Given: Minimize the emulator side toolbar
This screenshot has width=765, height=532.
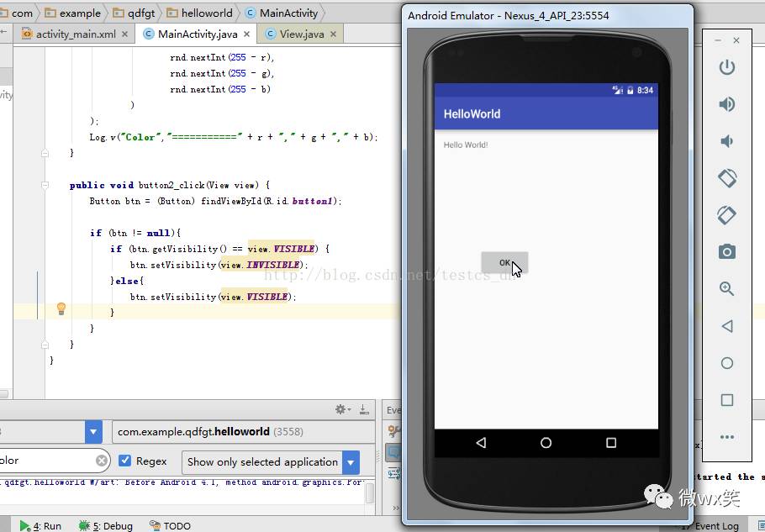Looking at the screenshot, I should pyautogui.click(x=718, y=40).
